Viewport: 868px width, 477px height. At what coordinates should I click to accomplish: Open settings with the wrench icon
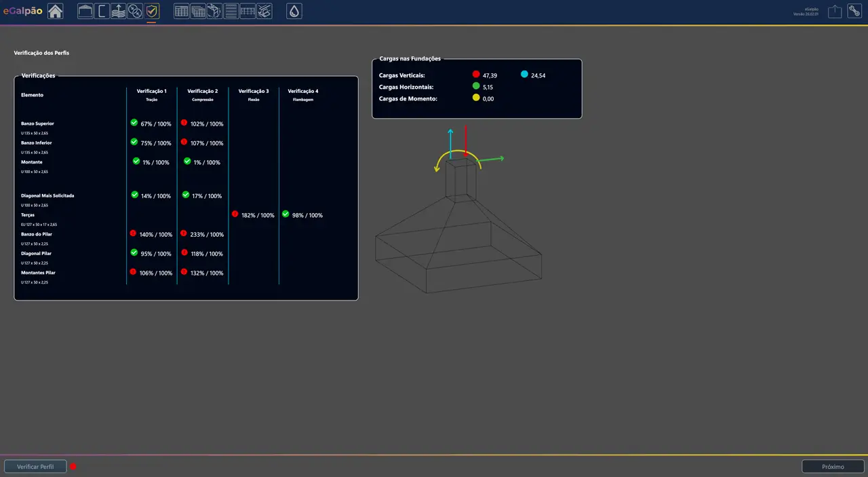coord(854,12)
